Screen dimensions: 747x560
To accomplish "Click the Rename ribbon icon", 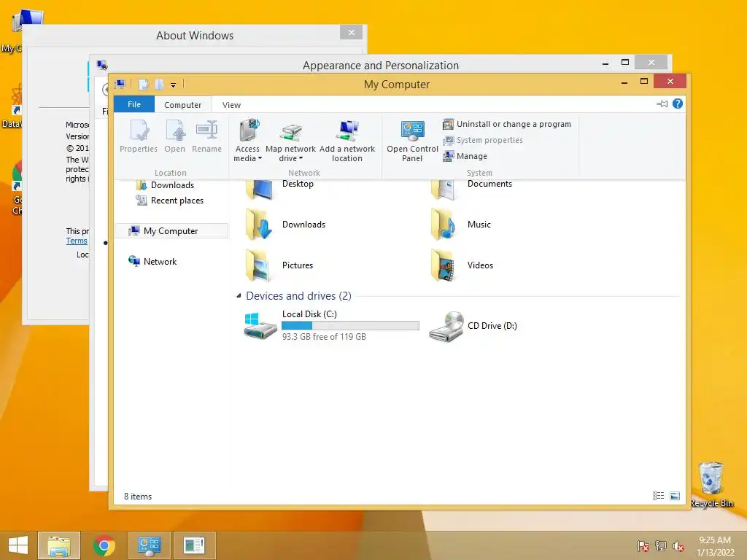I will [x=206, y=136].
